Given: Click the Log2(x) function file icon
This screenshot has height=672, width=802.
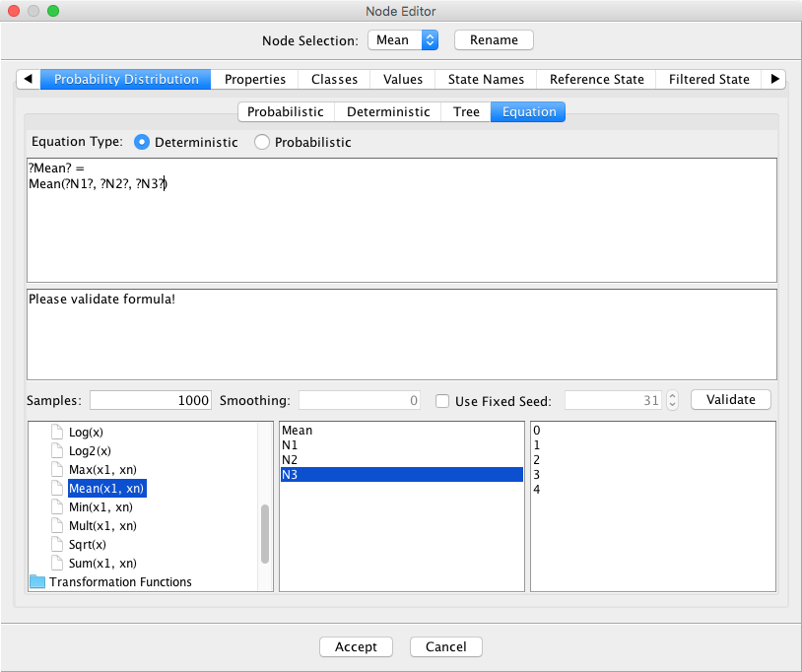Looking at the screenshot, I should coord(57,450).
